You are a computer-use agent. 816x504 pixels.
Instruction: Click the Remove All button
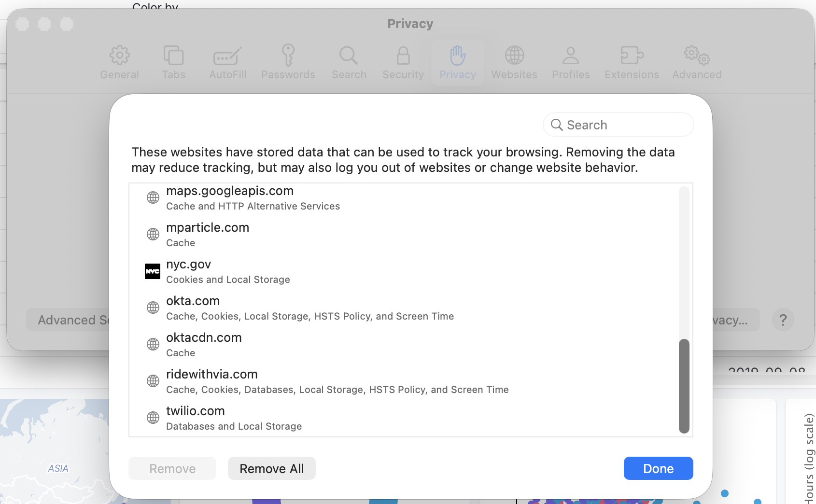click(x=272, y=468)
